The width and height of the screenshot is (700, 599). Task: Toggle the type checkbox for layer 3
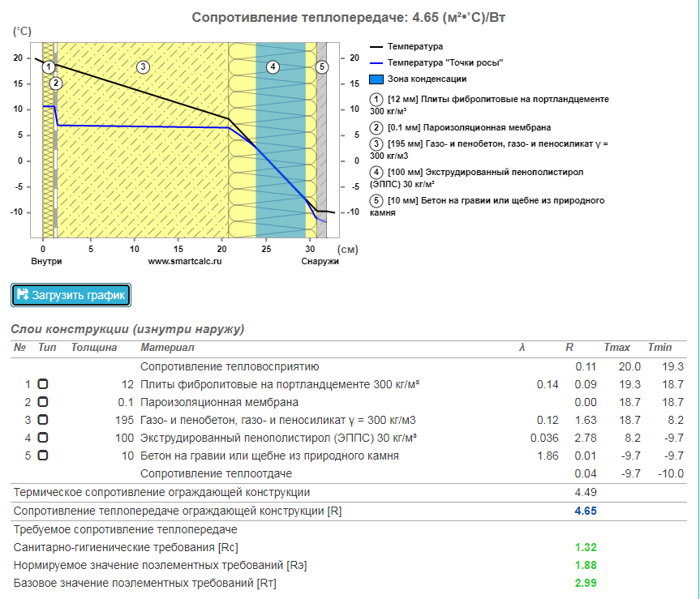[42, 420]
